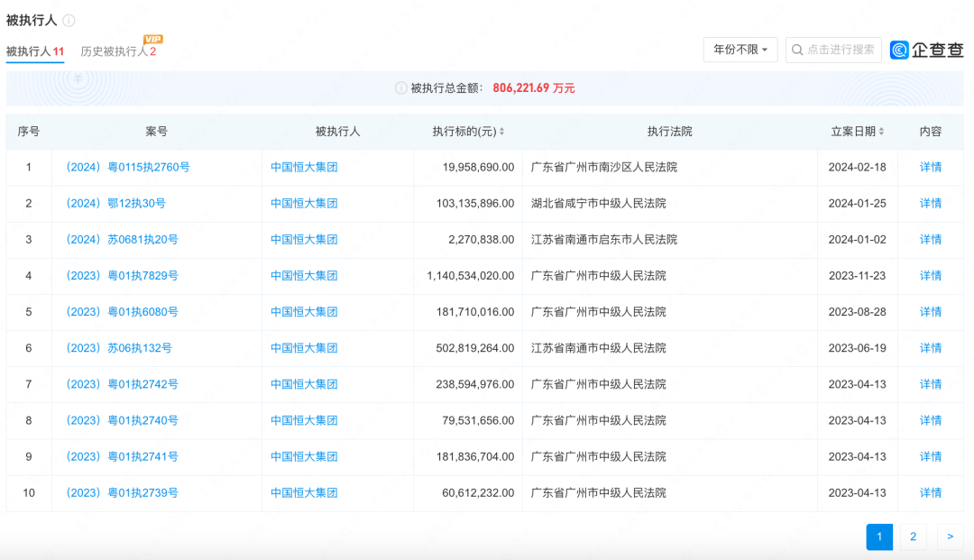Switch to 历史被执行人 VIP tab

118,51
